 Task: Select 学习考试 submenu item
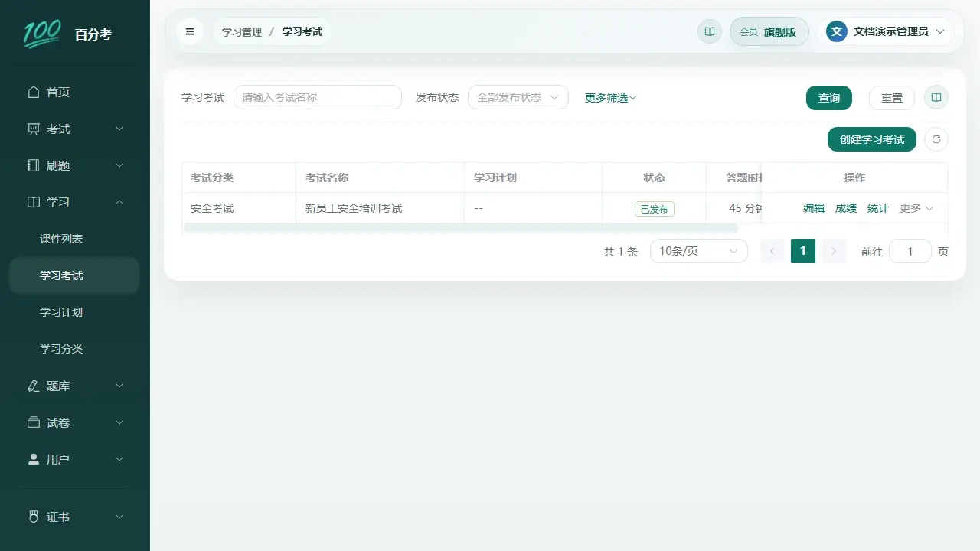pyautogui.click(x=75, y=275)
